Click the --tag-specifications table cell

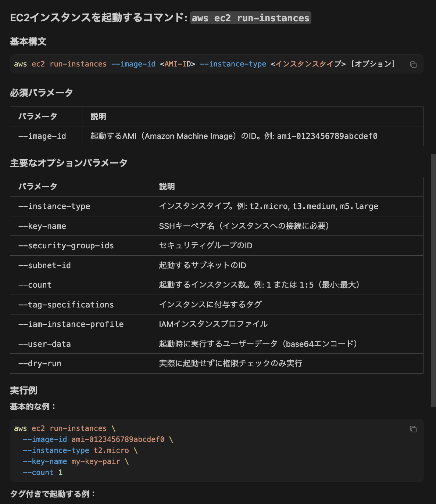click(x=66, y=305)
